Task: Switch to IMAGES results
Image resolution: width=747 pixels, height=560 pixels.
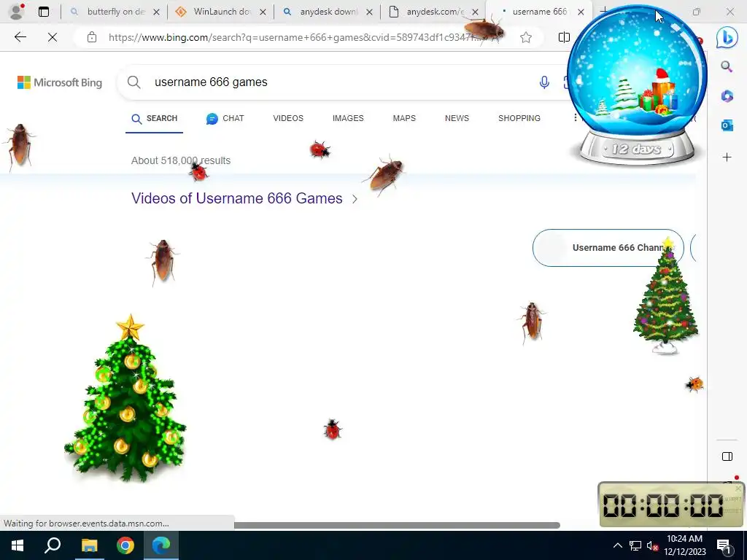Action: (348, 118)
